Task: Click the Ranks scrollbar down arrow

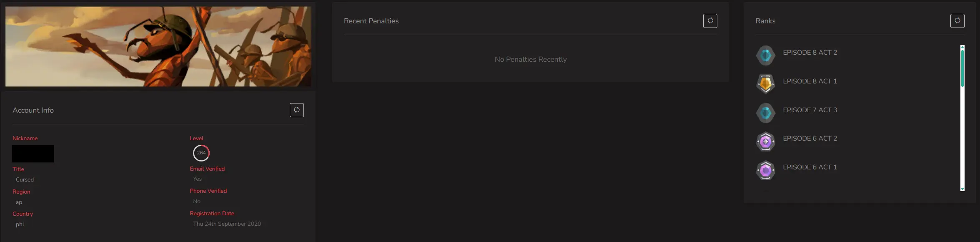Action: [x=962, y=189]
